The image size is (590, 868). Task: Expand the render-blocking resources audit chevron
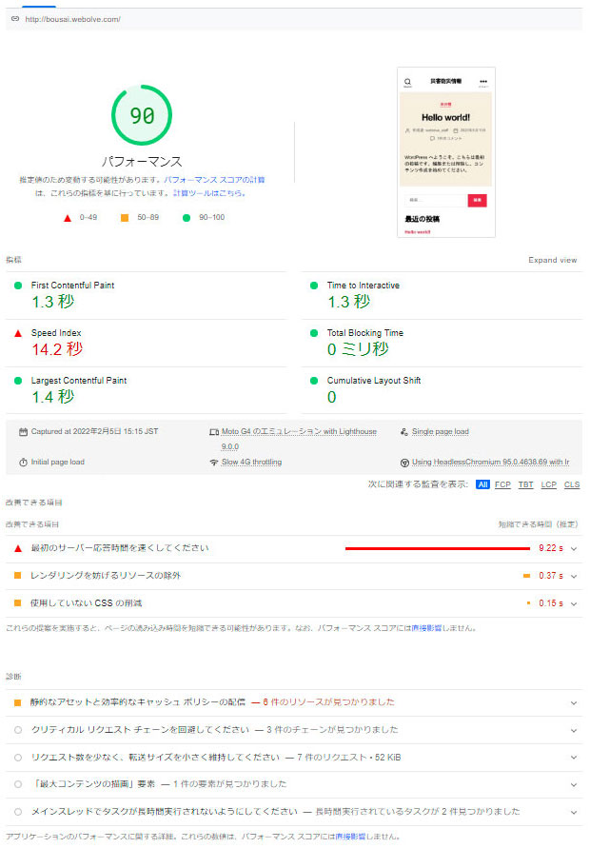click(x=574, y=576)
